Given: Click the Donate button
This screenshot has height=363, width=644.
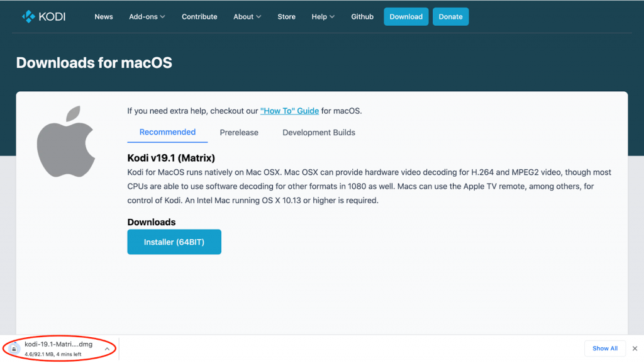Looking at the screenshot, I should click(450, 17).
